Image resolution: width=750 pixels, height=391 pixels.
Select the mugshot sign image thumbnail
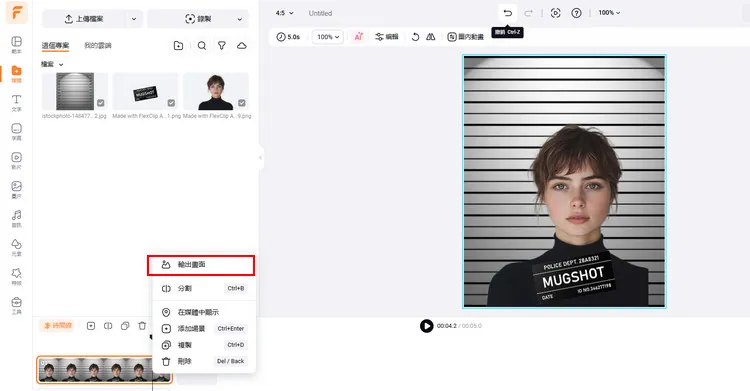pos(145,91)
